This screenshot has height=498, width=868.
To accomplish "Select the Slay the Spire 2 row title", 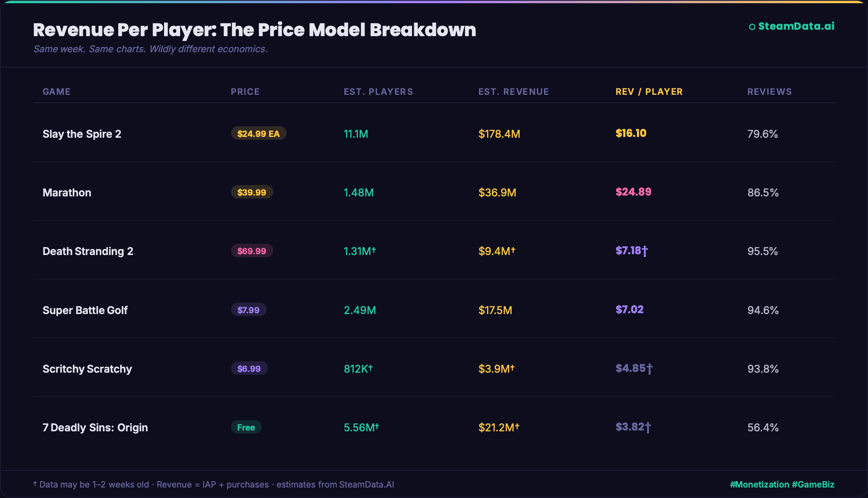I will tap(82, 134).
